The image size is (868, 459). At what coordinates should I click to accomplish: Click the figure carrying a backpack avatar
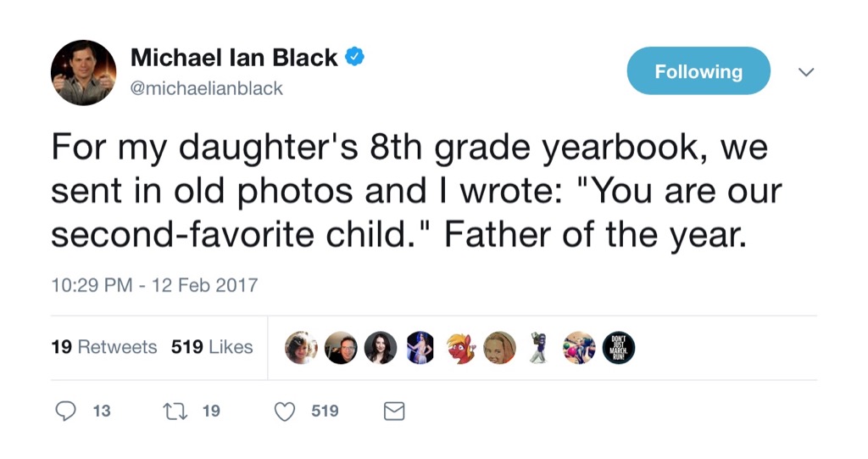[539, 348]
